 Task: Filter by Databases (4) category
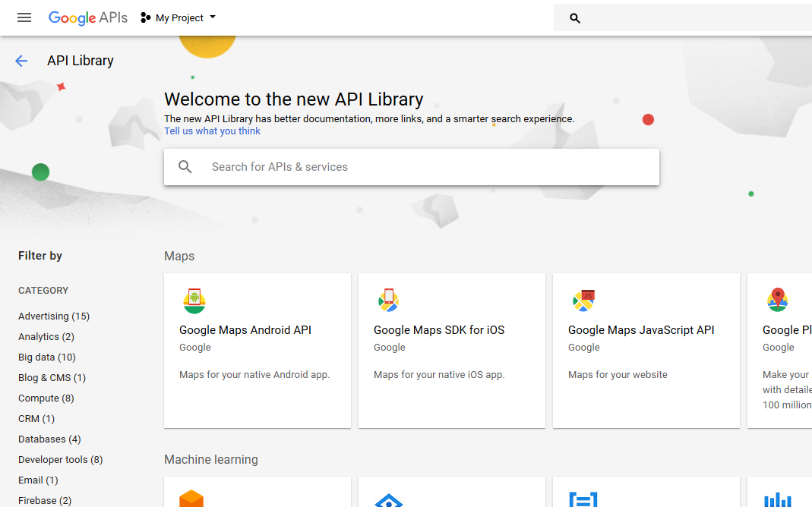(x=49, y=439)
